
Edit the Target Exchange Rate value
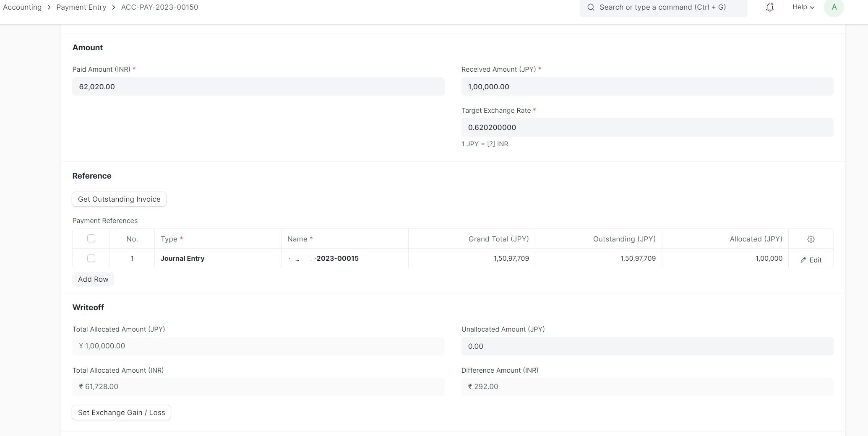pos(646,127)
